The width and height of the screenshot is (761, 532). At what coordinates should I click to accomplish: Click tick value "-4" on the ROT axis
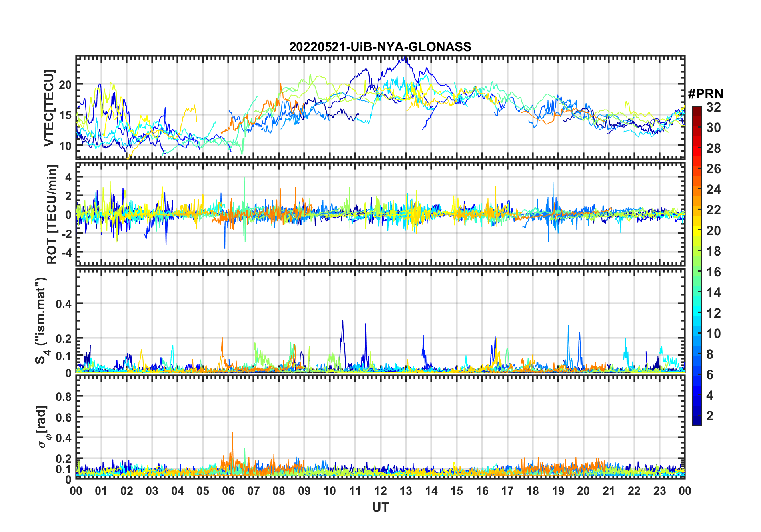(x=66, y=252)
